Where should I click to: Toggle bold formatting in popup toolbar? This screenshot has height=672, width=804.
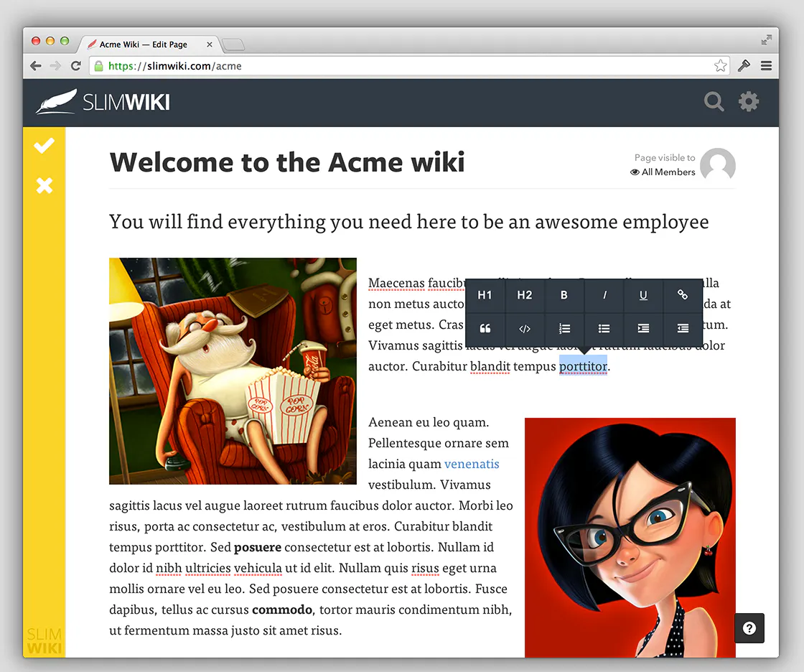pyautogui.click(x=564, y=295)
